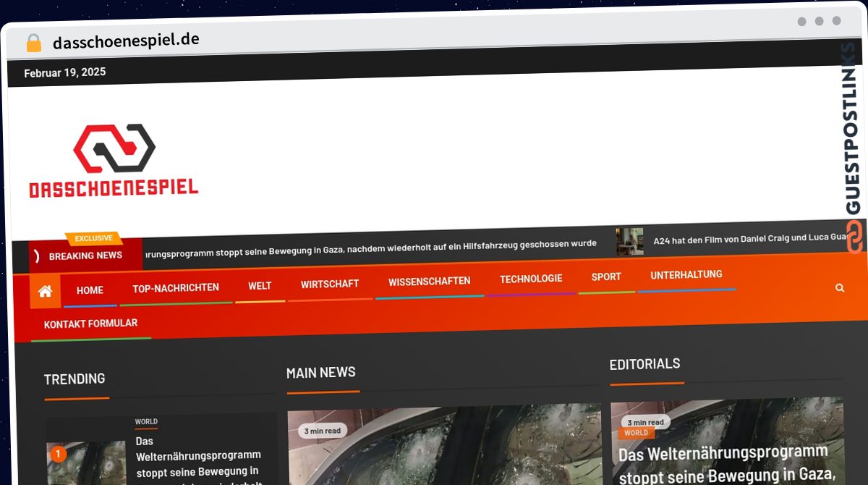Click the BREAKING NEWS label

(85, 256)
